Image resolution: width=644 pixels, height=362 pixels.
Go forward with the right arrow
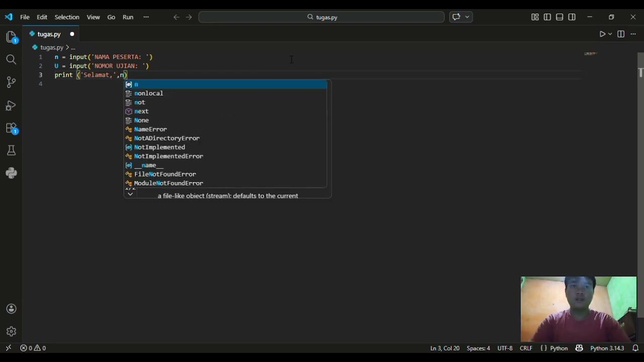[x=189, y=17]
